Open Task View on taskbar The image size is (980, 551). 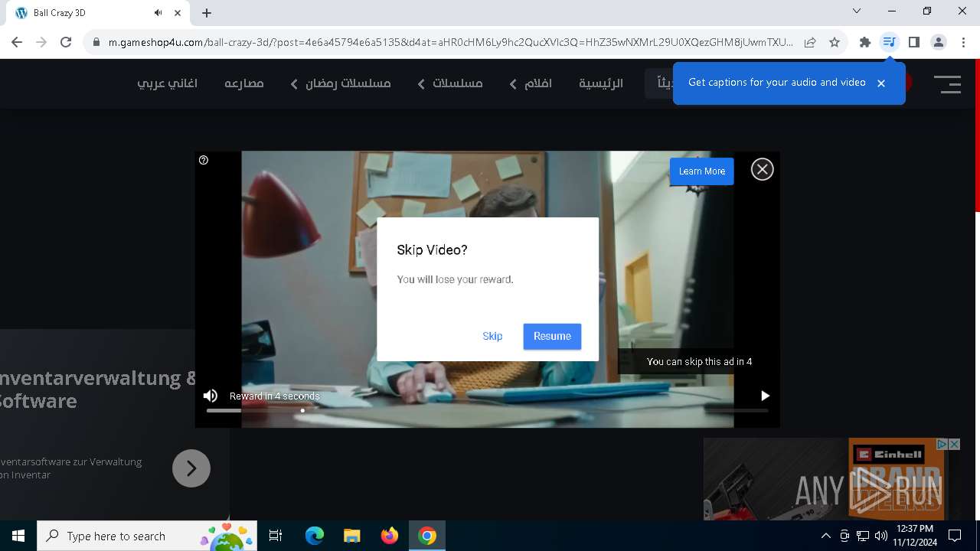276,536
